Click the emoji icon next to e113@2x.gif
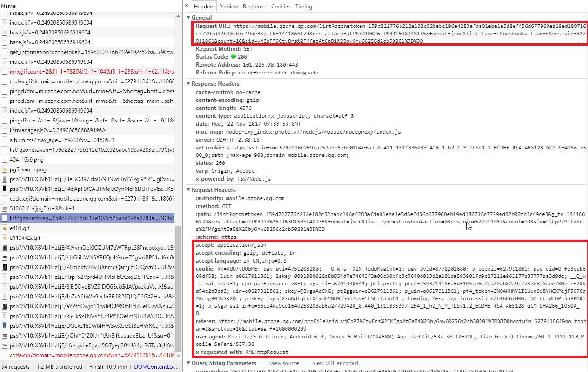This screenshot has height=372, width=588. coord(5,238)
